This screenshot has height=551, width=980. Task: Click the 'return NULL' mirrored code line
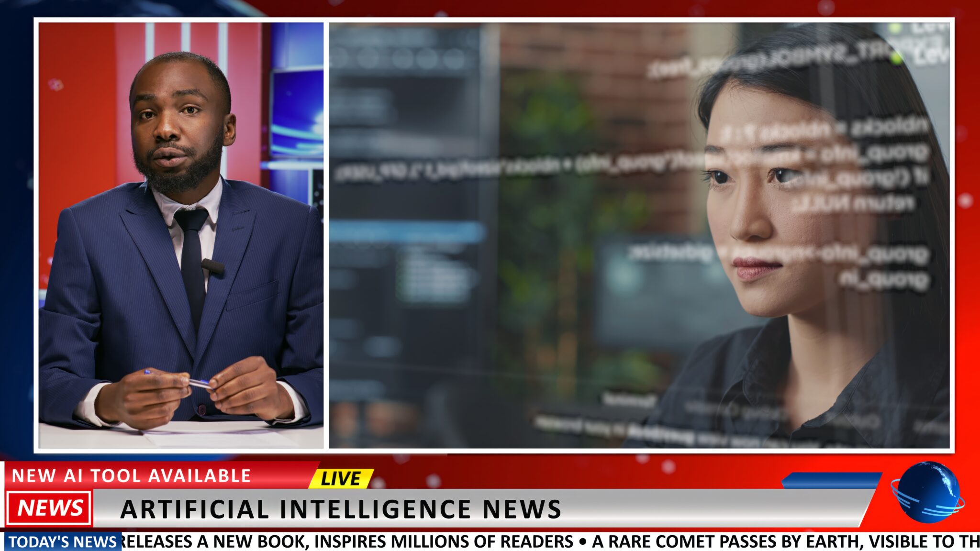coord(853,204)
